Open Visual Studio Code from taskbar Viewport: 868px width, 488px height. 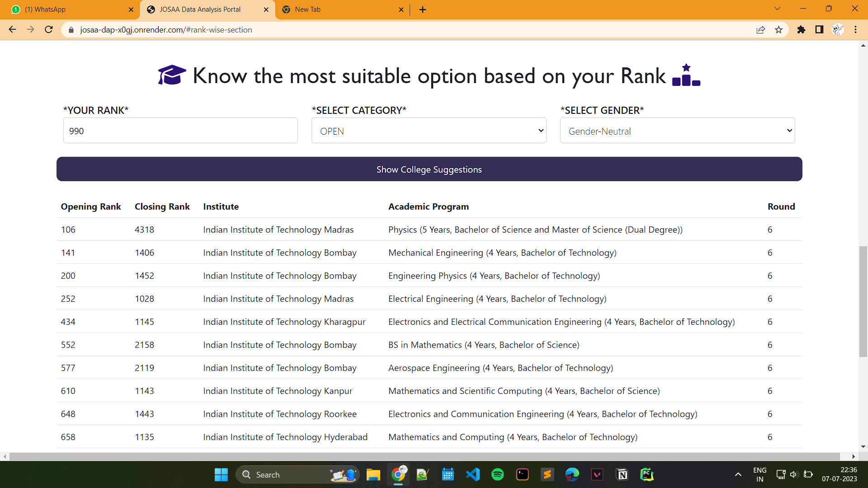coord(473,474)
